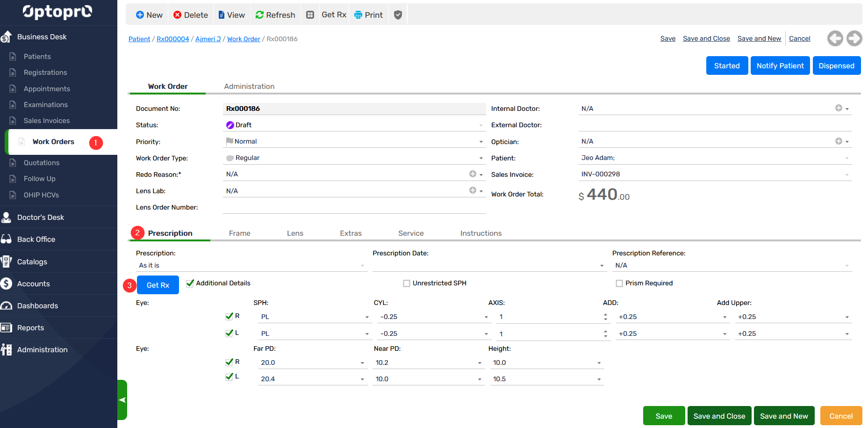This screenshot has height=428, width=868.
Task: Check the Prism Required checkbox
Action: (x=619, y=283)
